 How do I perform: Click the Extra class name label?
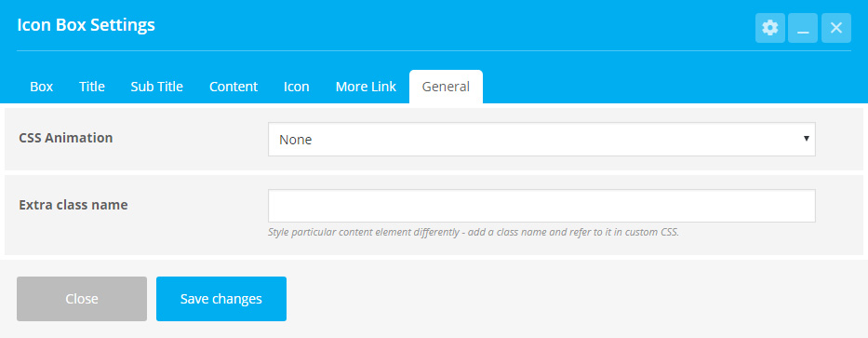[x=73, y=205]
